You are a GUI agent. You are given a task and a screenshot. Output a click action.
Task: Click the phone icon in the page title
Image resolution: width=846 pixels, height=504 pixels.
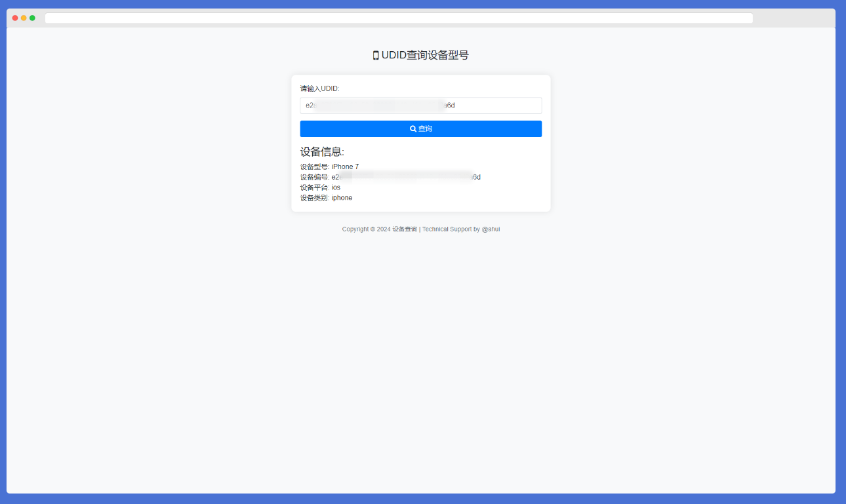(x=375, y=55)
